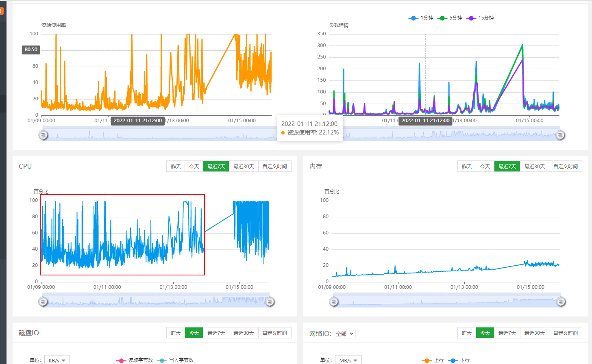Click the 负载详情 chart title
592x364 pixels.
click(339, 25)
